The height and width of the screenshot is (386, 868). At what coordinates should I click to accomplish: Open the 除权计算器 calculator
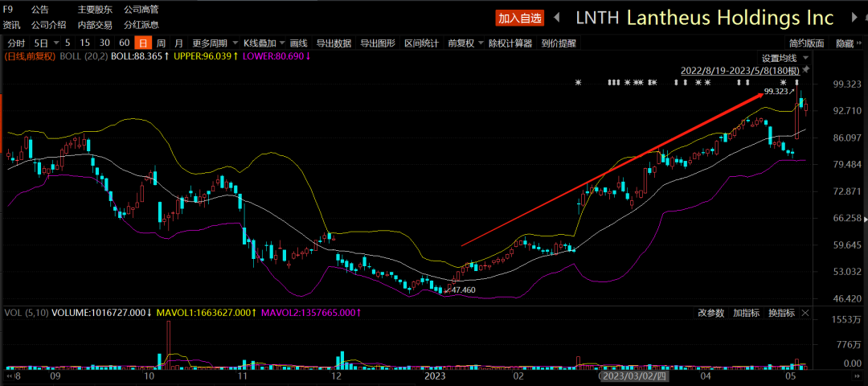(x=510, y=43)
